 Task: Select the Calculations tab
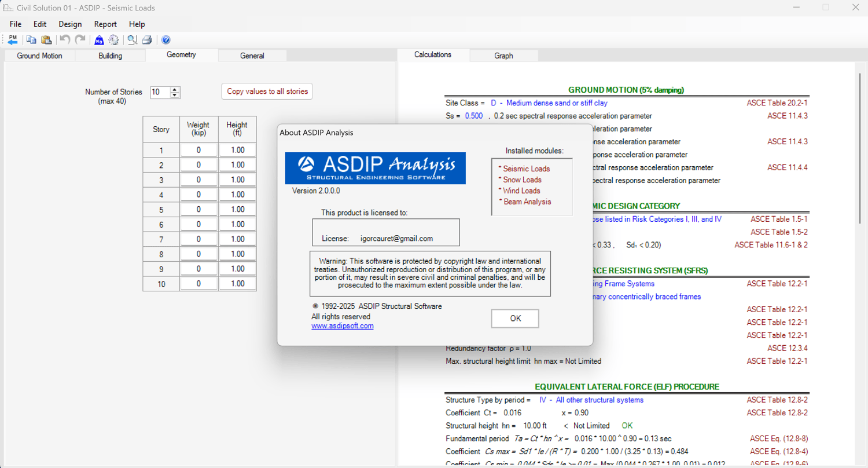coord(433,55)
